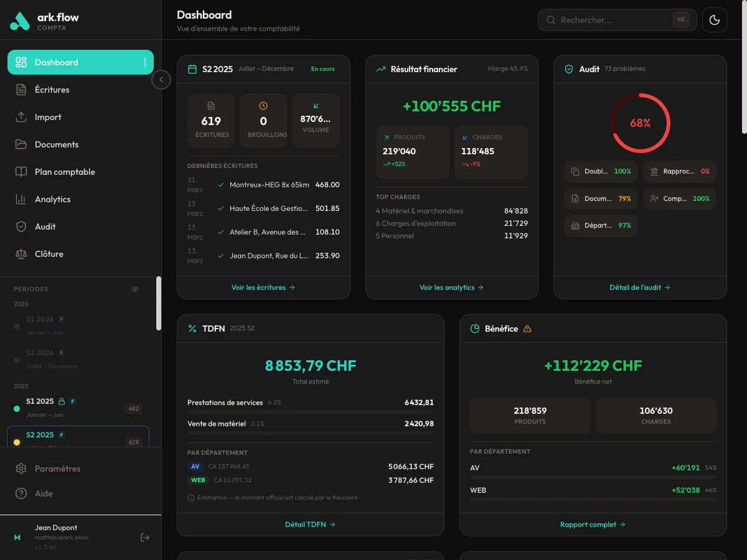Viewport: 747px width, 560px height.
Task: Click the calendar icon on the S2 2025 card
Action: pos(191,68)
